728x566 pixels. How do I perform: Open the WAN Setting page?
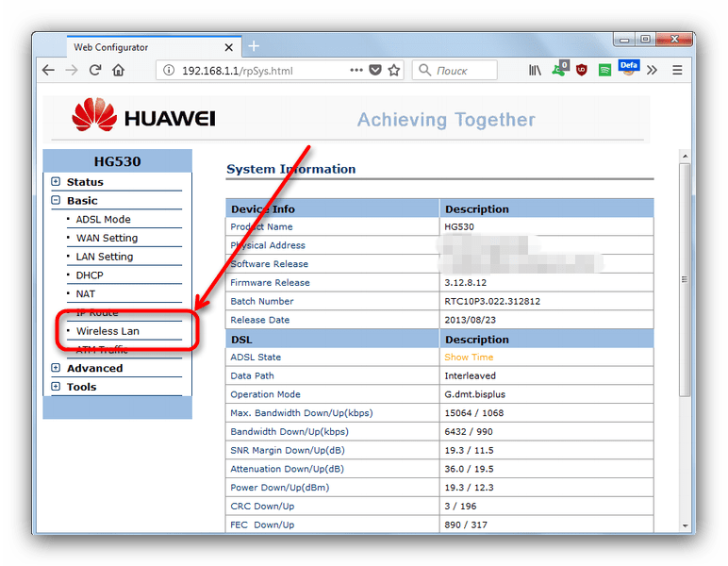(x=107, y=238)
